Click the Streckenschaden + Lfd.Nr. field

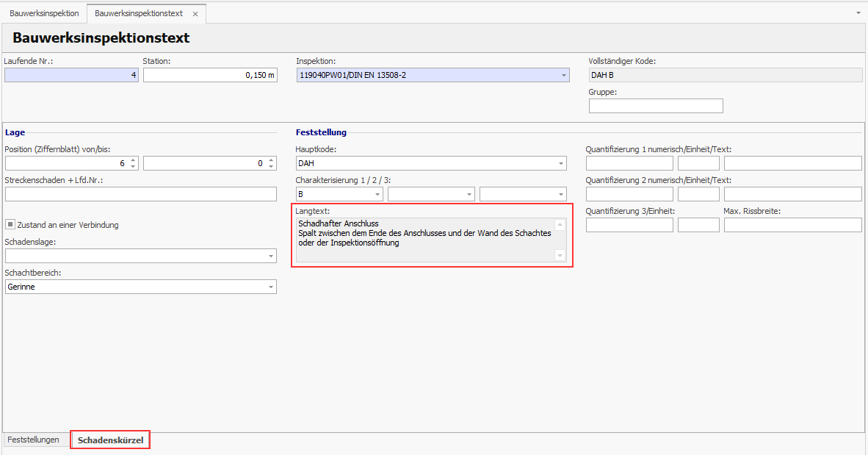(141, 194)
